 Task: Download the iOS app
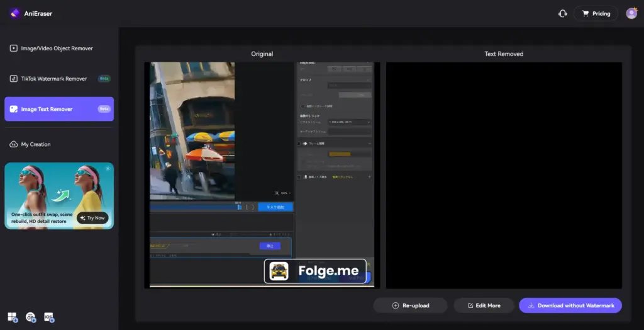(49, 317)
